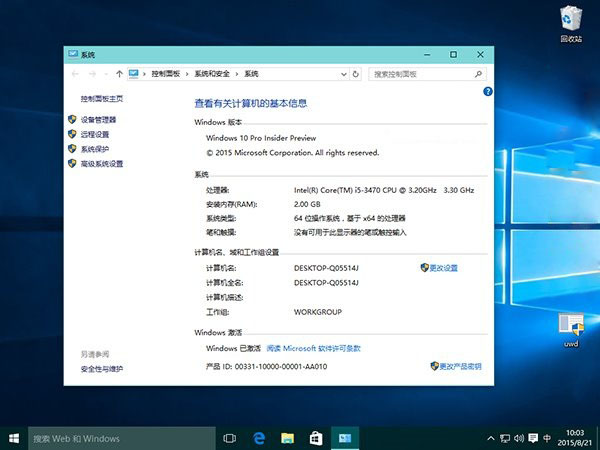Open File Explorer from the taskbar

click(x=287, y=438)
